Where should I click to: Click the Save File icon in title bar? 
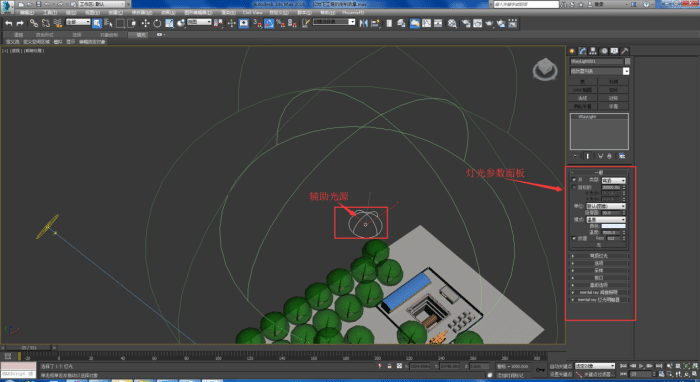38,4
